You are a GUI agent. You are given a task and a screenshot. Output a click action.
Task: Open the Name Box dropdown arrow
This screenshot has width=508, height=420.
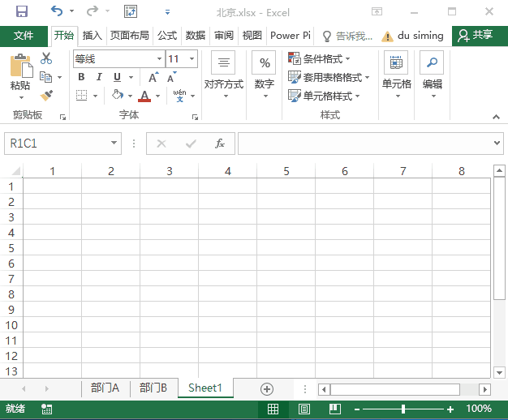tap(114, 144)
